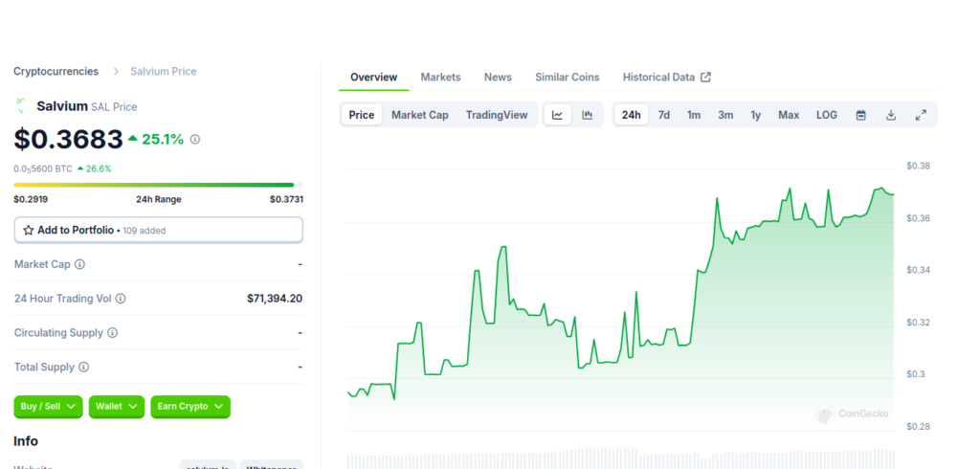The height and width of the screenshot is (469, 980).
Task: Expand chart to fullscreen
Action: coord(921,115)
